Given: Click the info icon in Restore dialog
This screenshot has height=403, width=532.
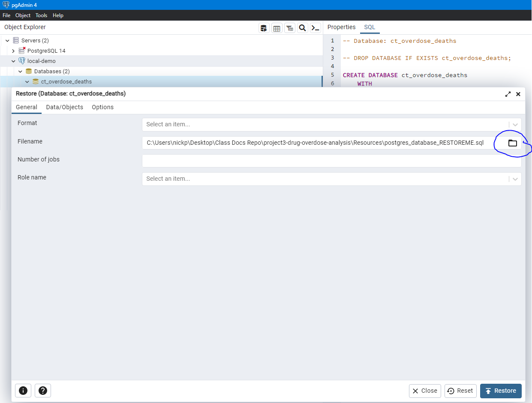Looking at the screenshot, I should [23, 391].
